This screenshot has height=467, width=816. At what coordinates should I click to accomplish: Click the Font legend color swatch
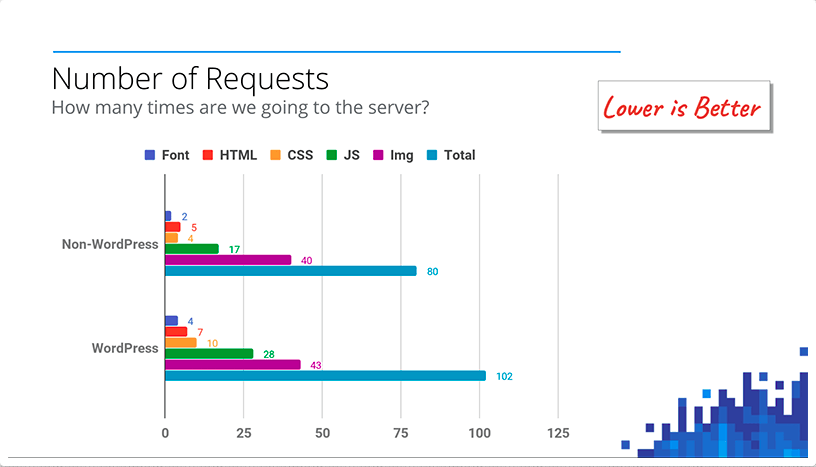150,155
